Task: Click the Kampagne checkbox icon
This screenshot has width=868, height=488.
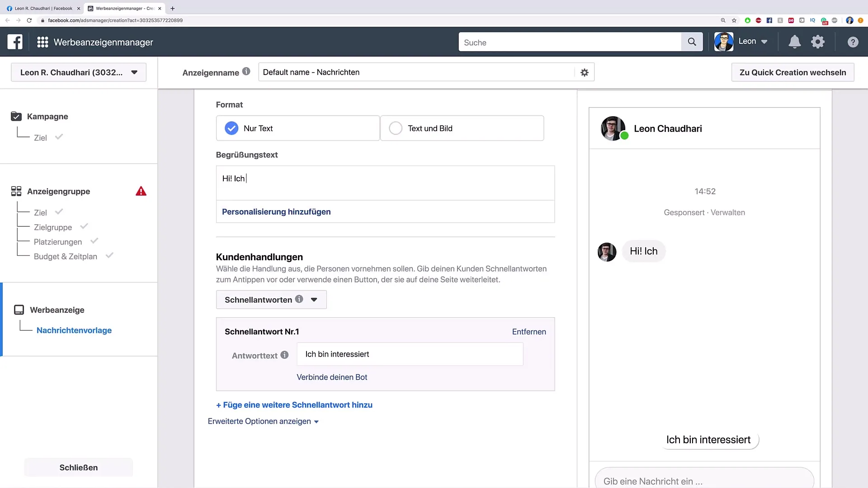Action: 16,116
